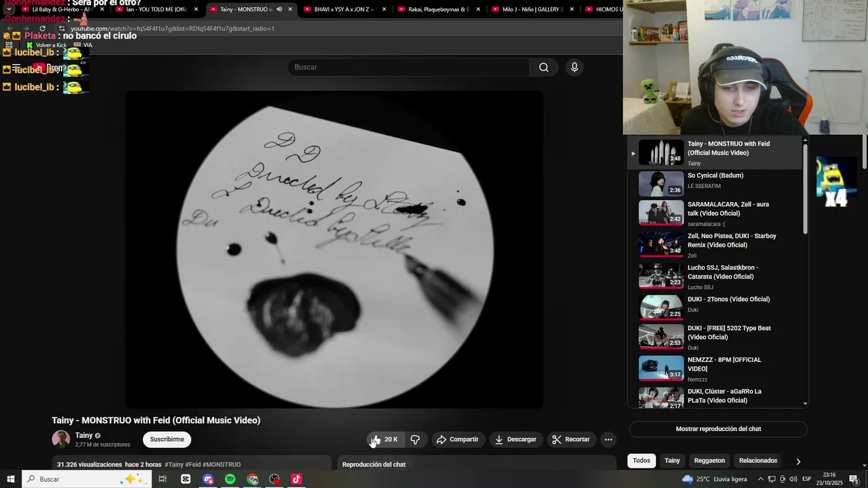Open the Reproducción del chat panel header
Viewport: 868px width, 488px height.
(x=374, y=465)
